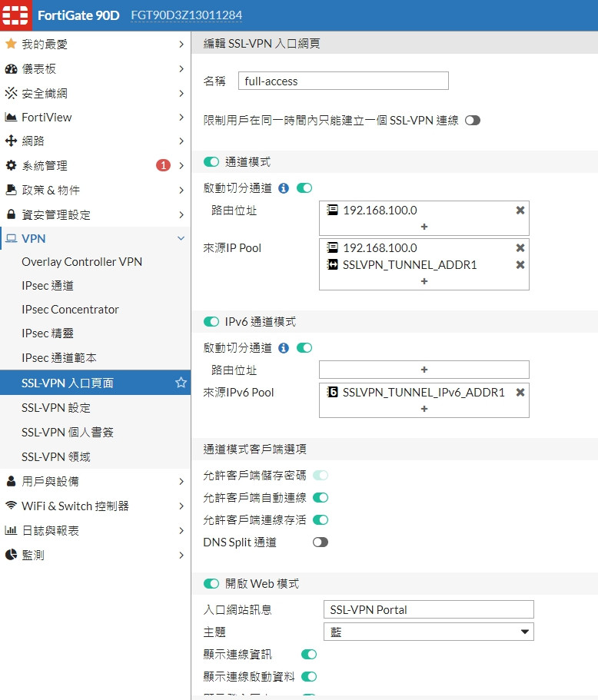Remove 192.168.100.0 from routing address
Viewport: 598px width, 700px height.
click(x=520, y=211)
